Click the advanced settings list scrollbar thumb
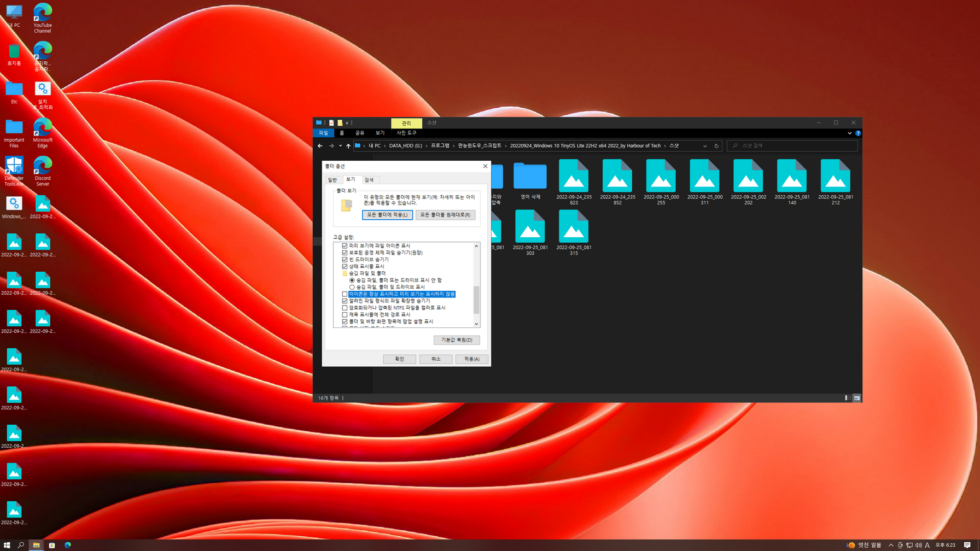Viewport: 980px width, 551px height. [x=476, y=300]
